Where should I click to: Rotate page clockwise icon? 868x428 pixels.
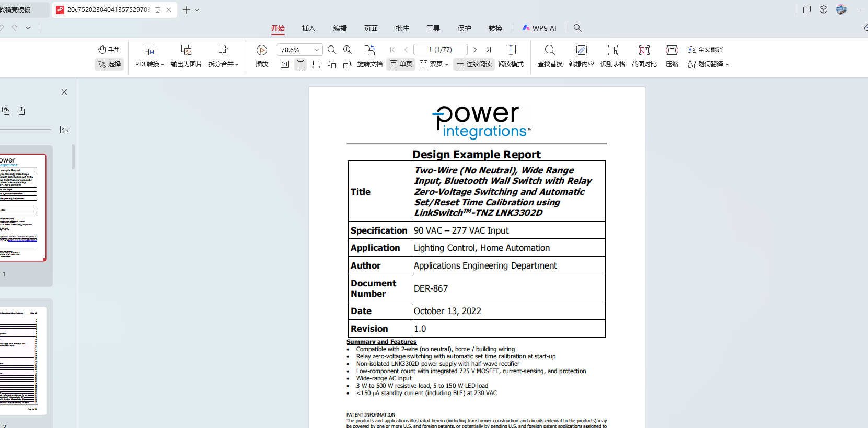pos(348,64)
